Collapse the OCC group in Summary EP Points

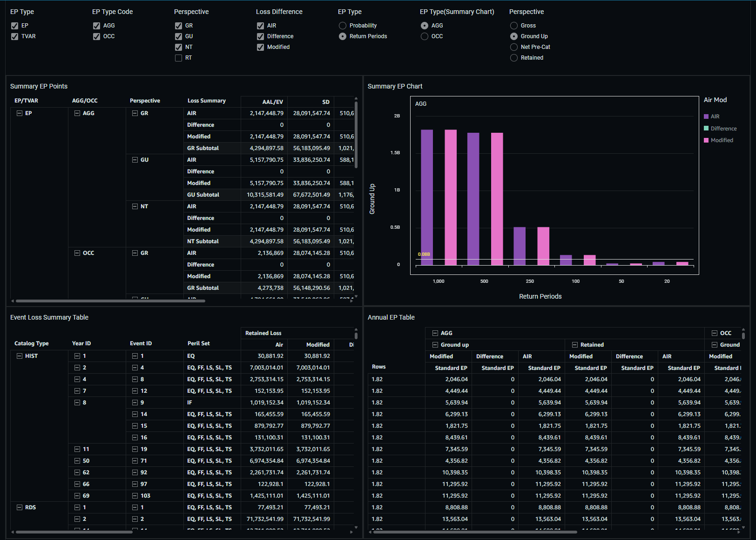(77, 253)
